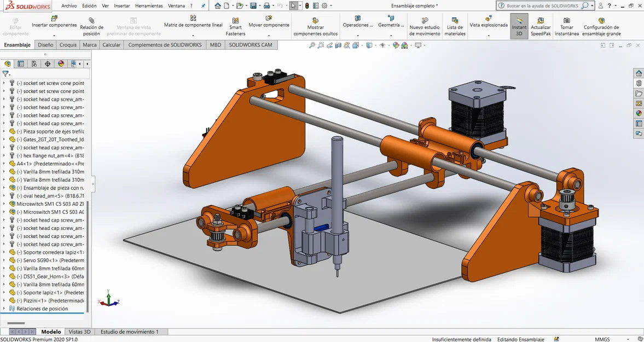Switch to the ConfigurationManager panel tab
The image size is (644, 342).
pyautogui.click(x=34, y=64)
